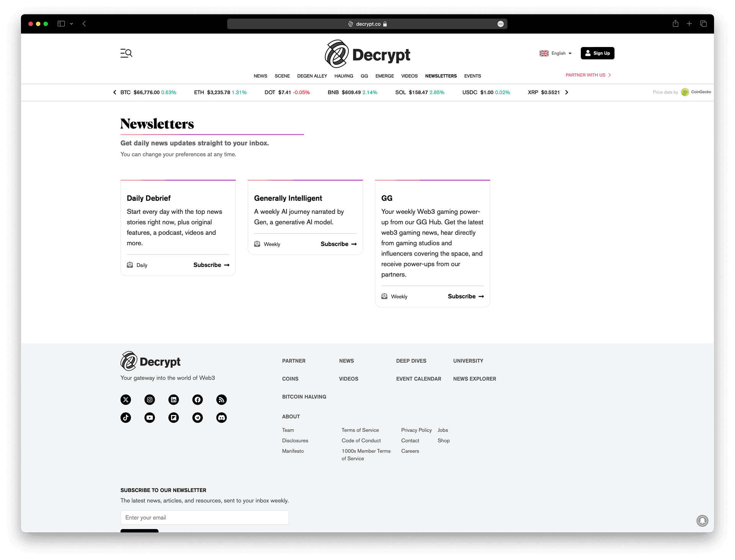The height and width of the screenshot is (560, 735).
Task: Subscribe to the Daily Debrief newsletter
Action: click(x=211, y=265)
